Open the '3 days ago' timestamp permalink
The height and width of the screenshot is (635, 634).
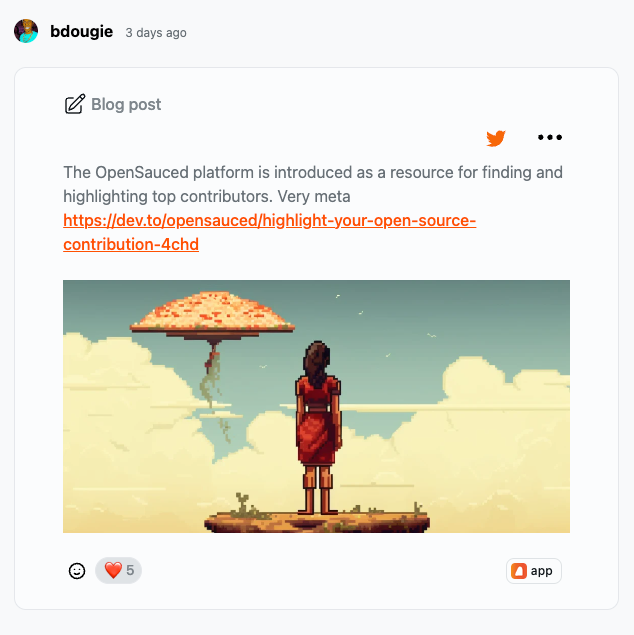pos(156,33)
